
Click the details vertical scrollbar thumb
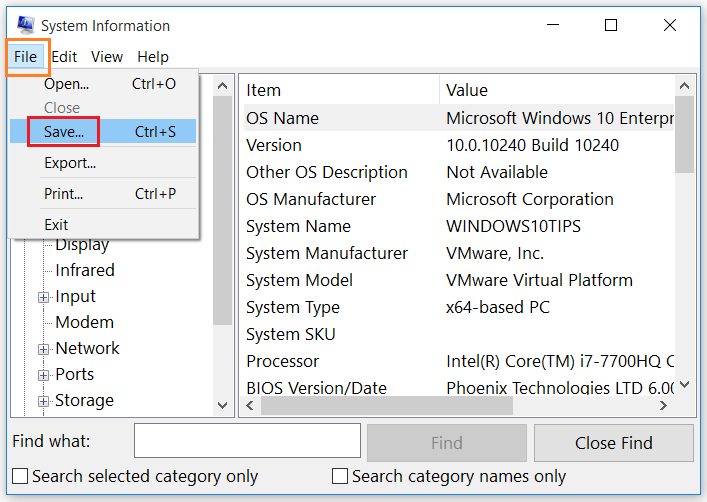click(x=684, y=134)
